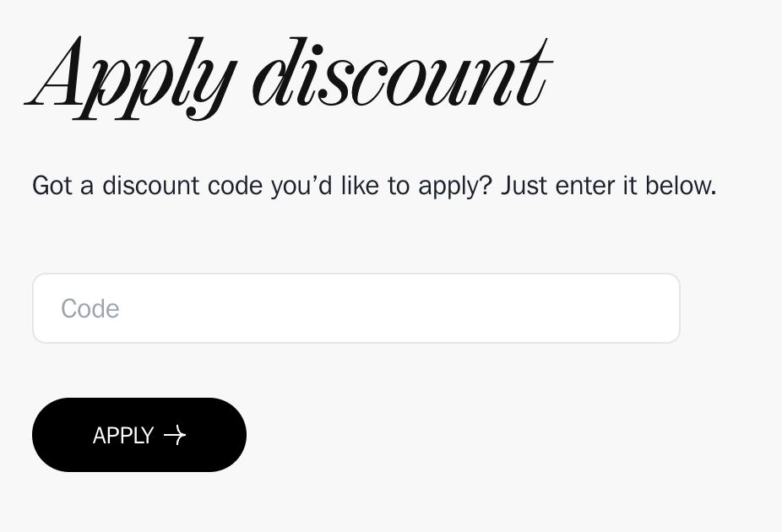
Task: Tap the pill-shaped APPLY submit button
Action: tap(139, 435)
